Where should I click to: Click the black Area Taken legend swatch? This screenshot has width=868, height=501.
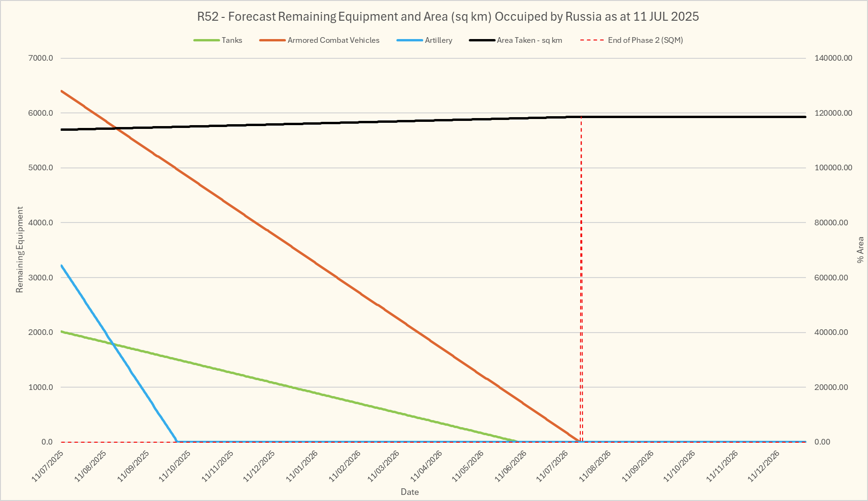tap(482, 40)
